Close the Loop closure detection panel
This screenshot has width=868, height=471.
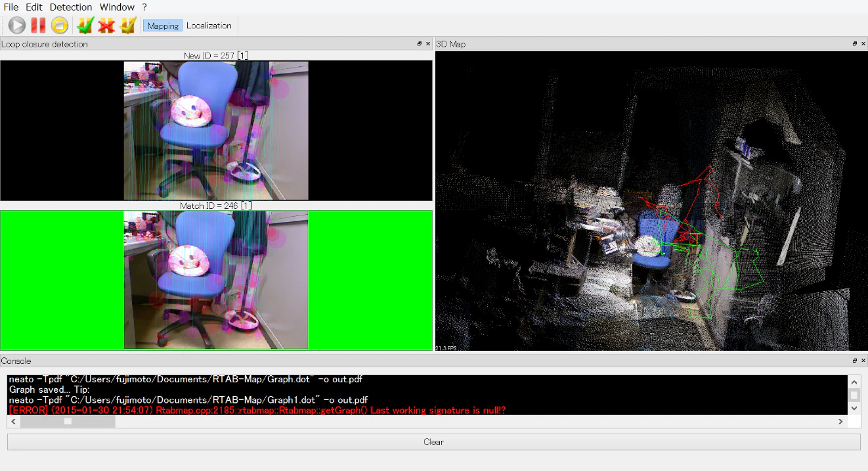(428, 44)
